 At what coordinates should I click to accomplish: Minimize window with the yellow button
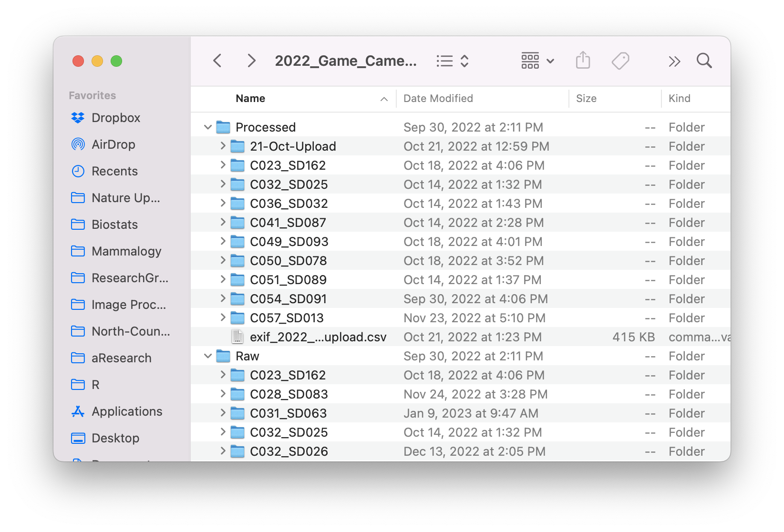(x=97, y=61)
